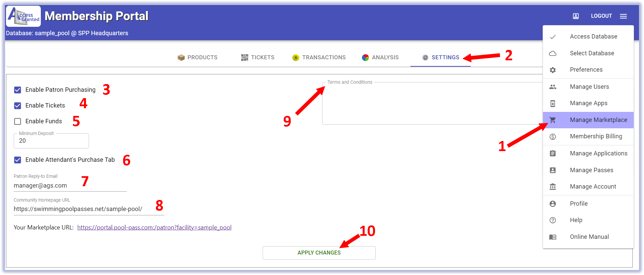Click the account badge icon beside Logout
The width and height of the screenshot is (644, 275).
[575, 16]
